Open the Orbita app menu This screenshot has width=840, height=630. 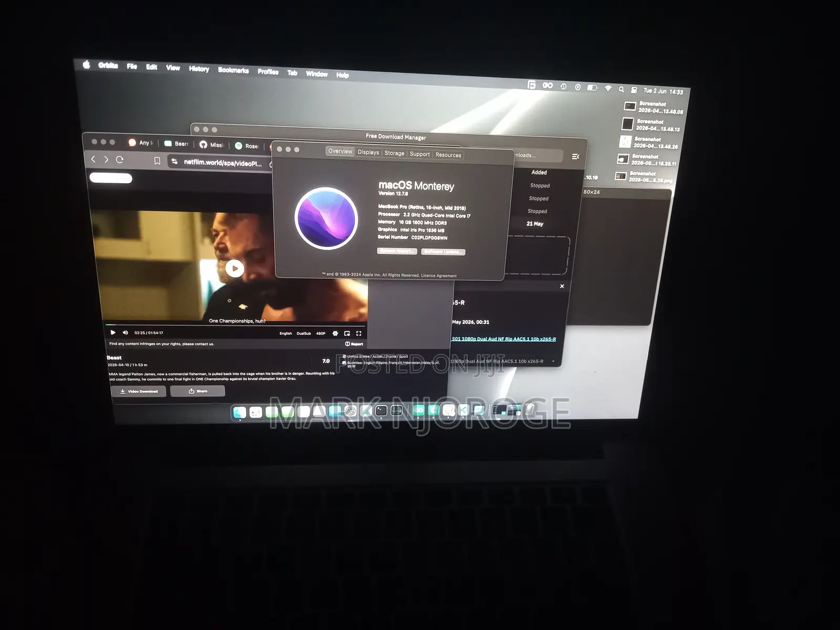tap(108, 66)
